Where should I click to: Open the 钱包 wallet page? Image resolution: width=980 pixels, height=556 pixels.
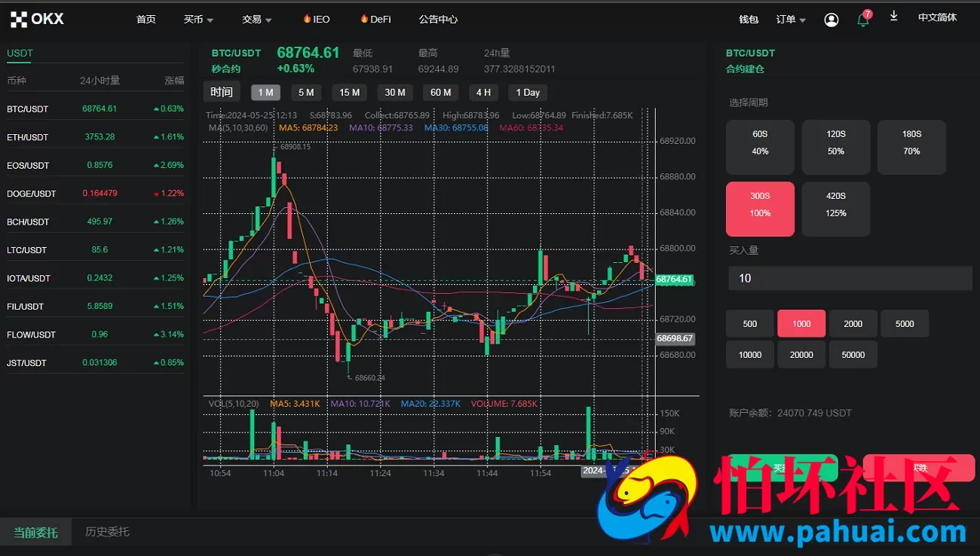coord(749,20)
